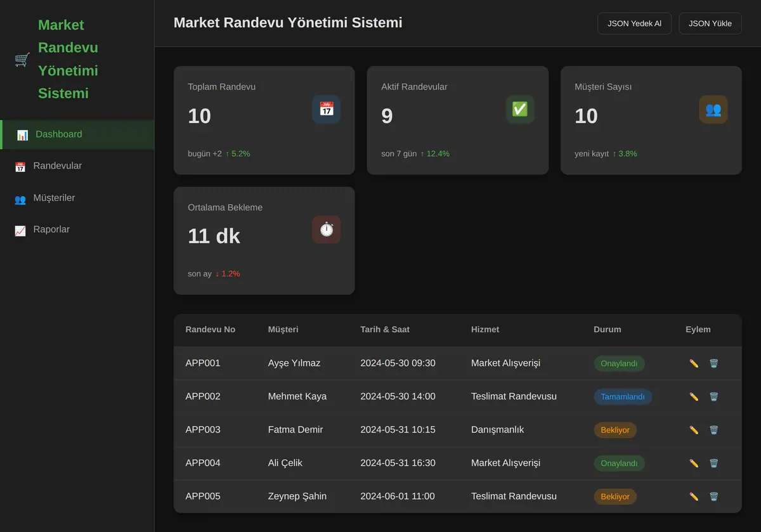Click stopwatch icon on Ortalama Bekleme card
761x532 pixels.
[327, 230]
